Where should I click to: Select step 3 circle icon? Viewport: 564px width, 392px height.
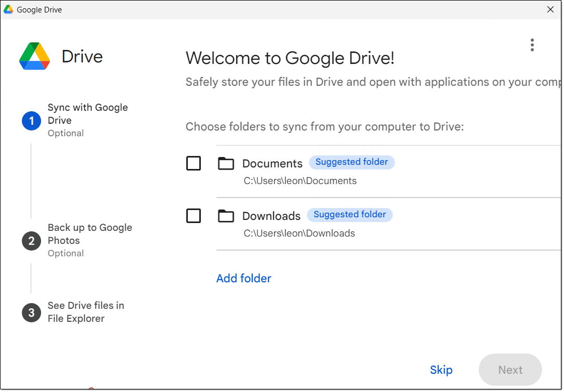[31, 312]
